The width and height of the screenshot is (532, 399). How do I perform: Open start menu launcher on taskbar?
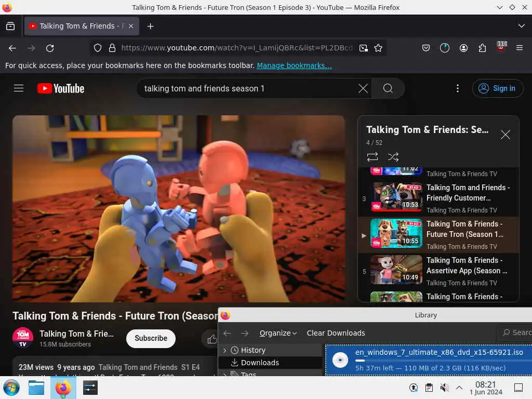pos(11,388)
